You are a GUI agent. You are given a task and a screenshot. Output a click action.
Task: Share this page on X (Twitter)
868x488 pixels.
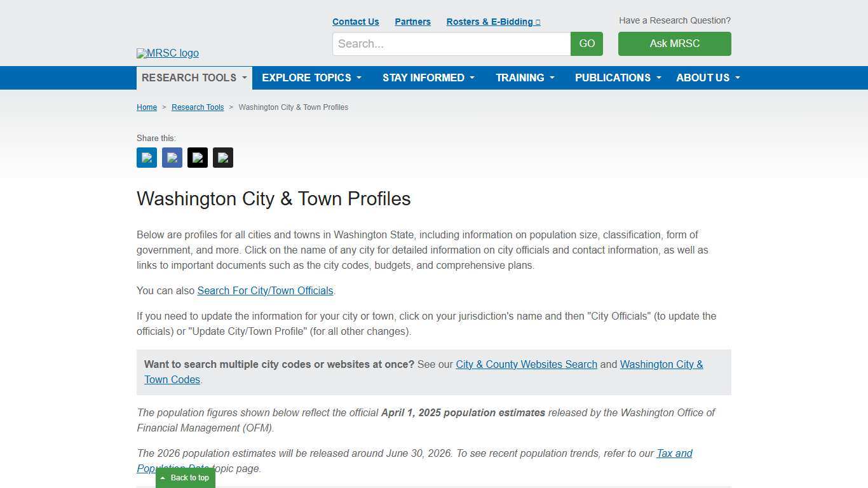[197, 158]
